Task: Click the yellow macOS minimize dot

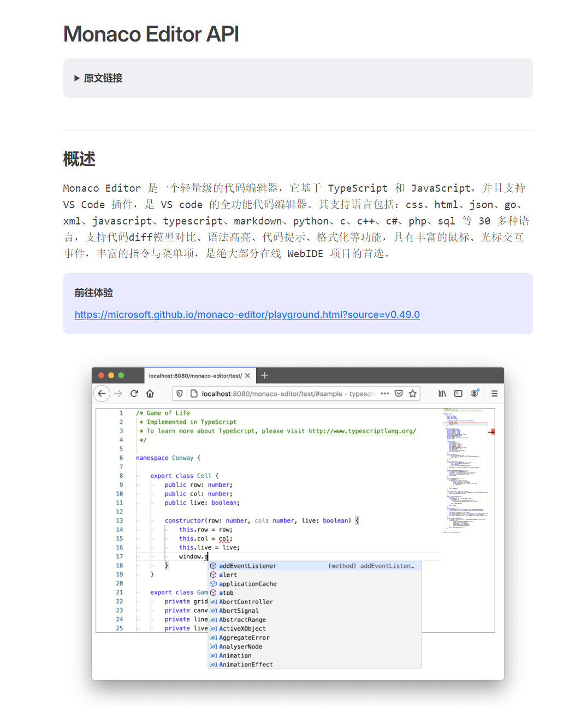Action: 111,375
